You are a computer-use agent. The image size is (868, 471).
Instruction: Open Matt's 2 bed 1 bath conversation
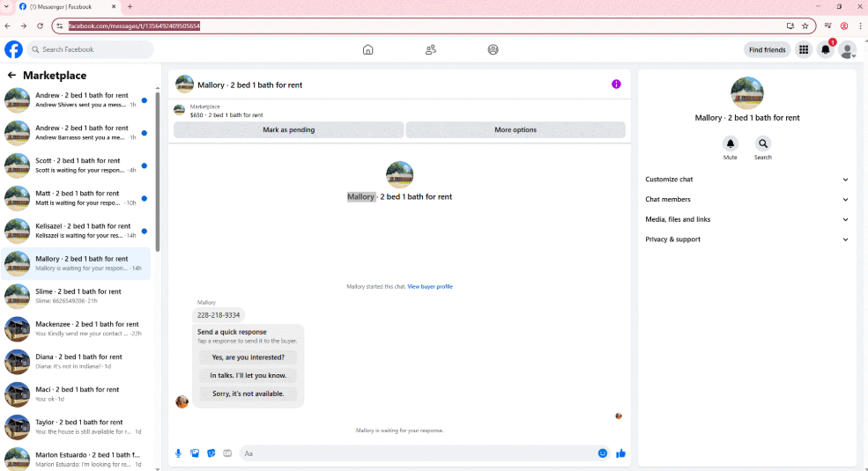click(x=77, y=198)
